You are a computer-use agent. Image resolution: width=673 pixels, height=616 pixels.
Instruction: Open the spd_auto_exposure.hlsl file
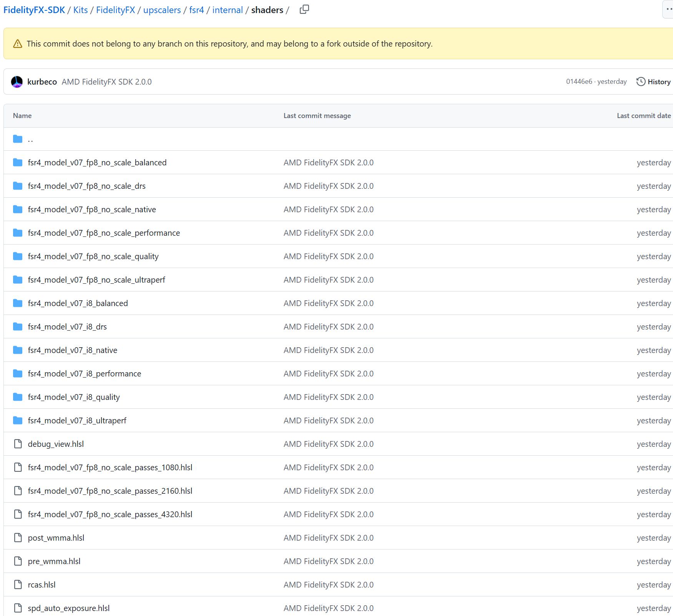coord(69,608)
